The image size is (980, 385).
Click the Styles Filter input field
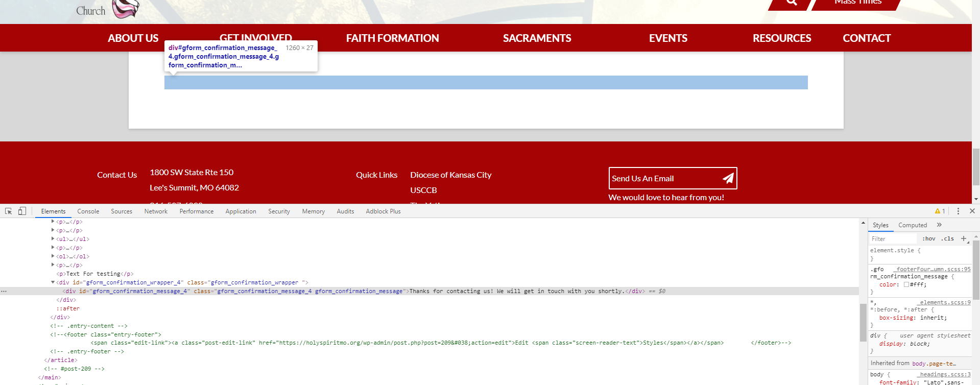[894, 238]
